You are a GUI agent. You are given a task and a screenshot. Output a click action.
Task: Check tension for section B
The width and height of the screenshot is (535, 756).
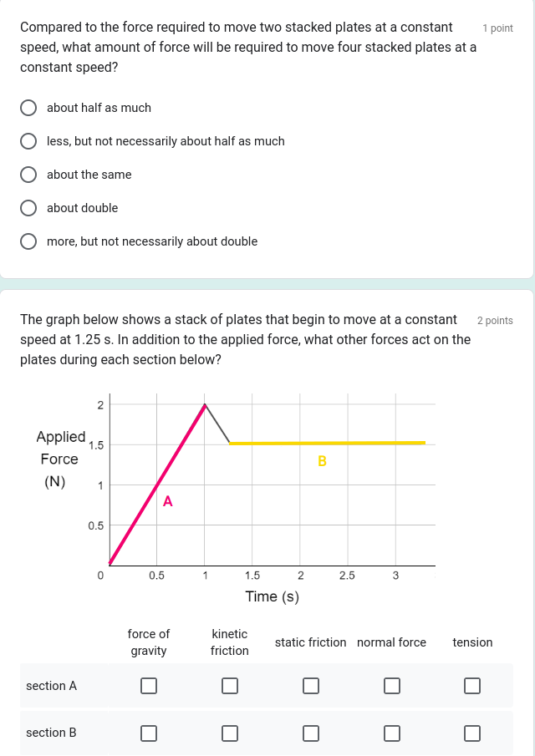pyautogui.click(x=472, y=733)
